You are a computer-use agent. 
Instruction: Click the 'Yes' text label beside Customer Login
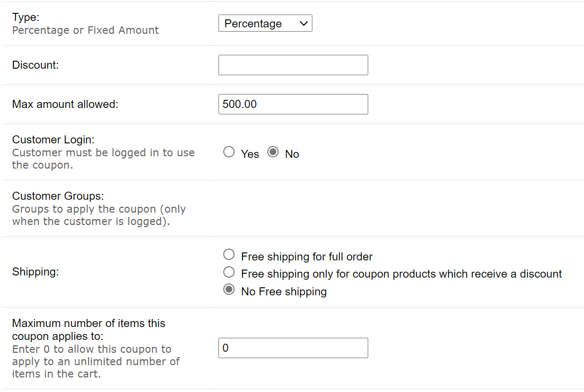pyautogui.click(x=250, y=154)
